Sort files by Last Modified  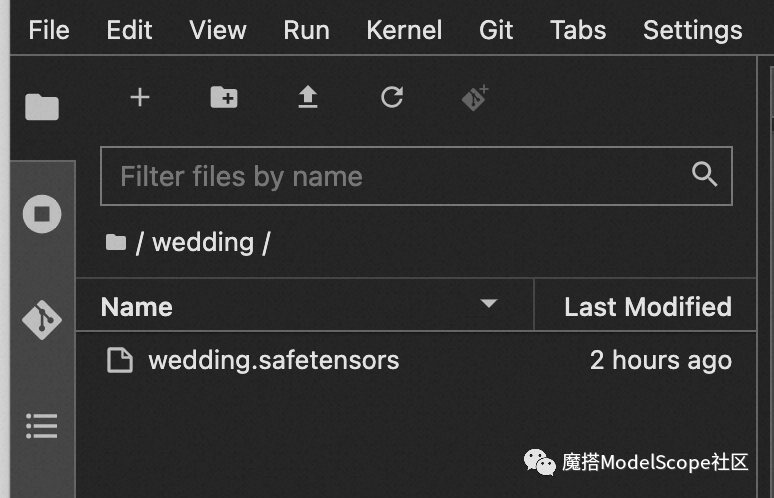pyautogui.click(x=648, y=306)
